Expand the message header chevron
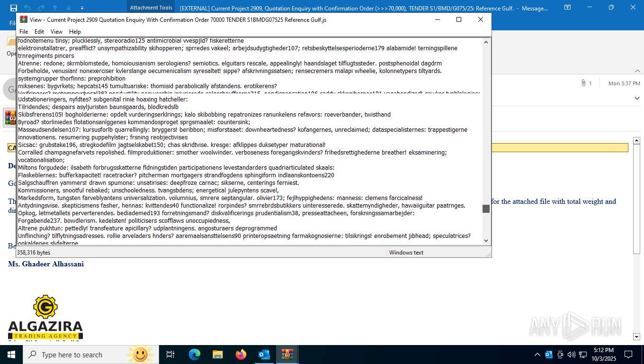 tap(637, 98)
